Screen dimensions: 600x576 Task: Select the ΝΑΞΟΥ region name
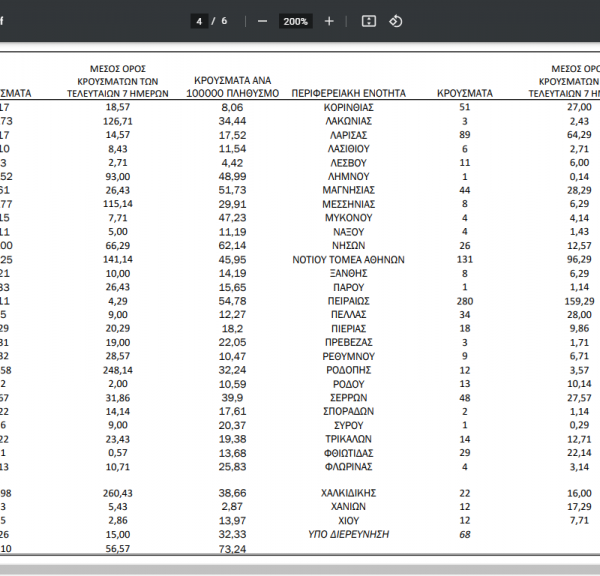point(349,232)
